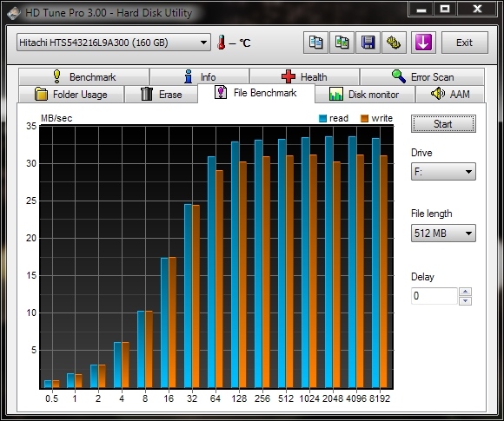Click the orange write legend swatch
The image size is (504, 421).
pyautogui.click(x=364, y=119)
